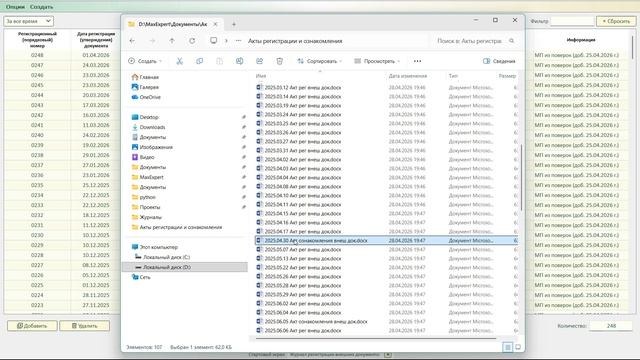The height and width of the screenshot is (360, 640).
Task: Select Этот компьютер in navigation pane
Action: pos(155,247)
